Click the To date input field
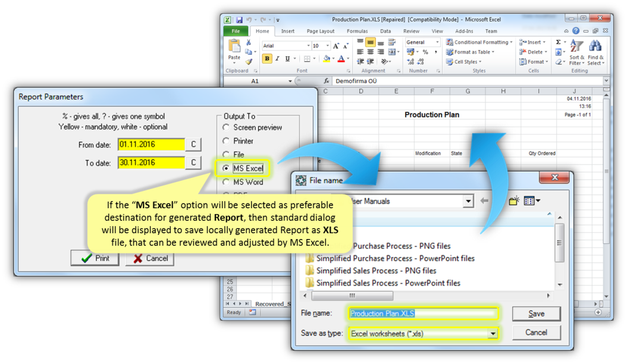Screen dimensions: 627x364 pos(151,162)
